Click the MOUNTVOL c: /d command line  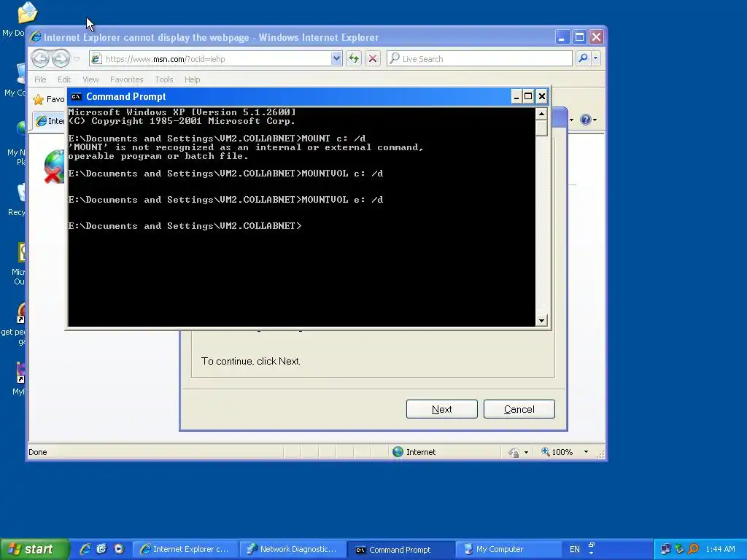(225, 174)
